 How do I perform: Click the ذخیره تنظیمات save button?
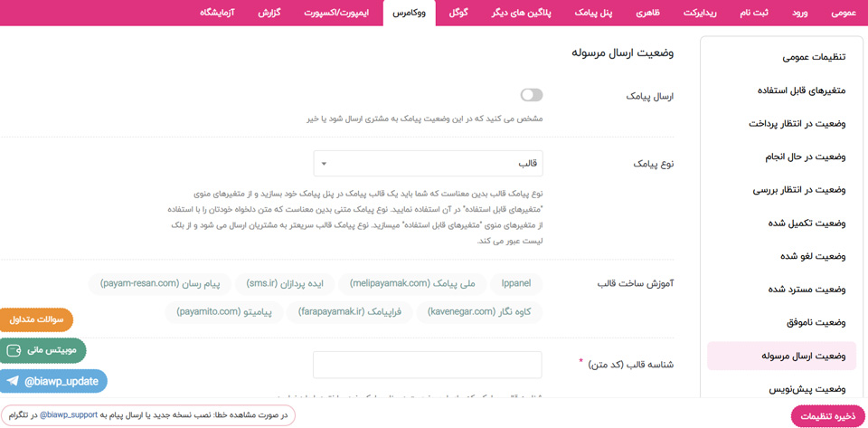click(827, 416)
